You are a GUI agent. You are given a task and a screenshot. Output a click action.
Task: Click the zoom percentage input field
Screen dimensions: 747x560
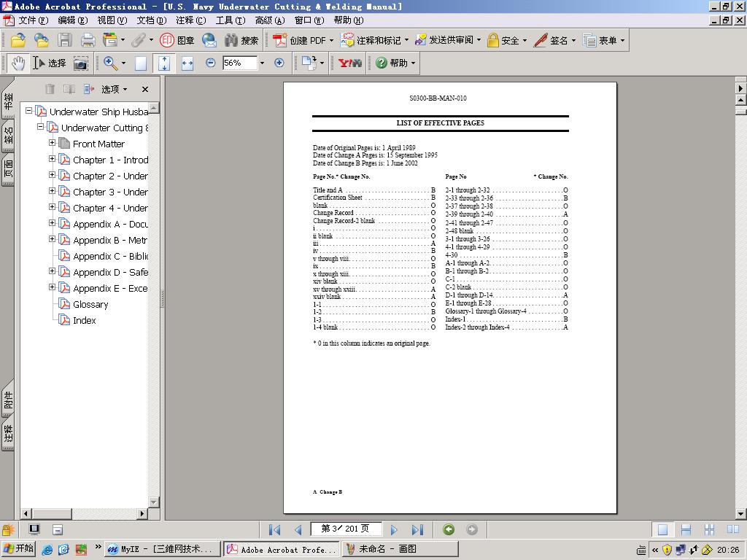[239, 63]
